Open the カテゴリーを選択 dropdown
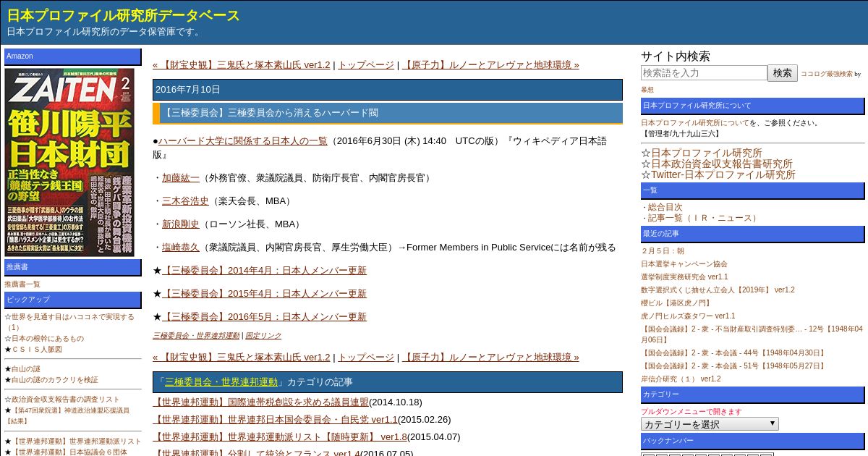 [x=710, y=424]
